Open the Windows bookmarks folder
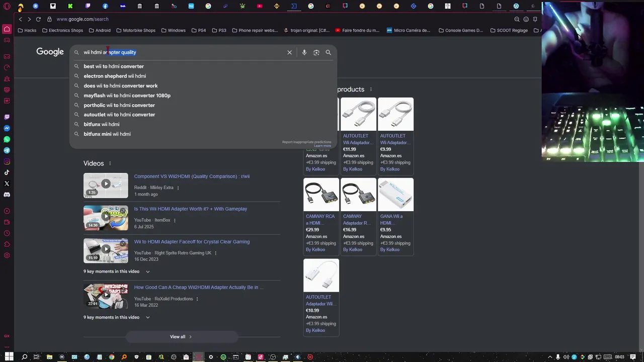The width and height of the screenshot is (644, 362). [x=174, y=30]
